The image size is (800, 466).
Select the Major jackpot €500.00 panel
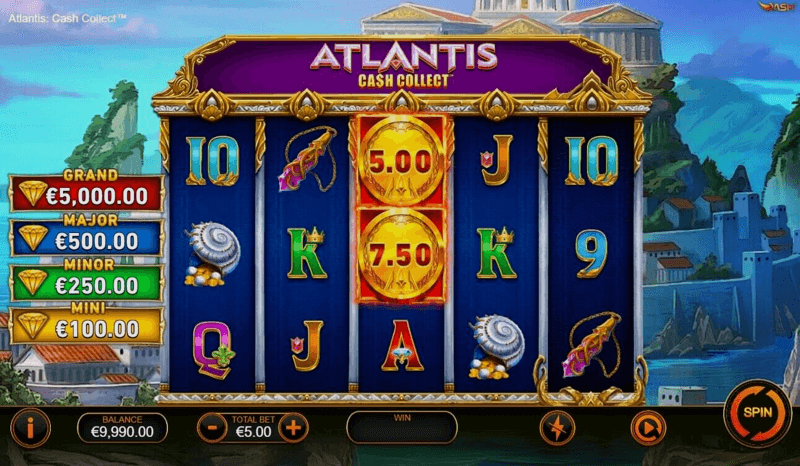point(87,238)
